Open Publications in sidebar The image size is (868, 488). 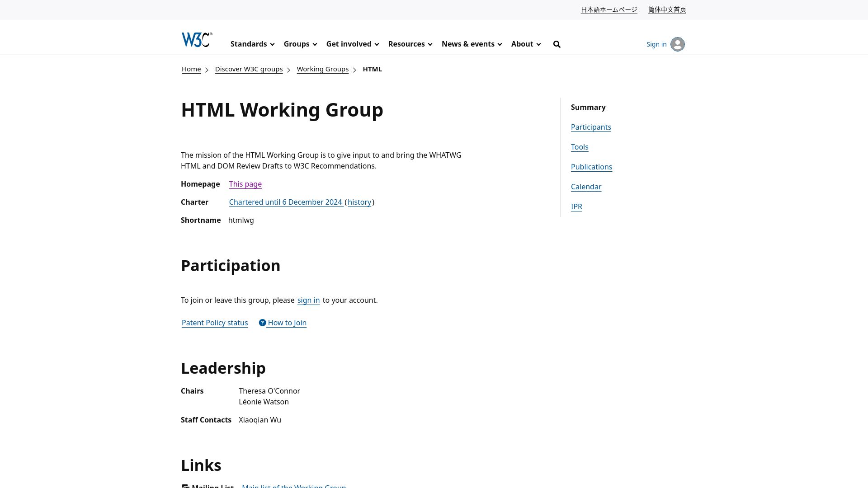pyautogui.click(x=591, y=167)
